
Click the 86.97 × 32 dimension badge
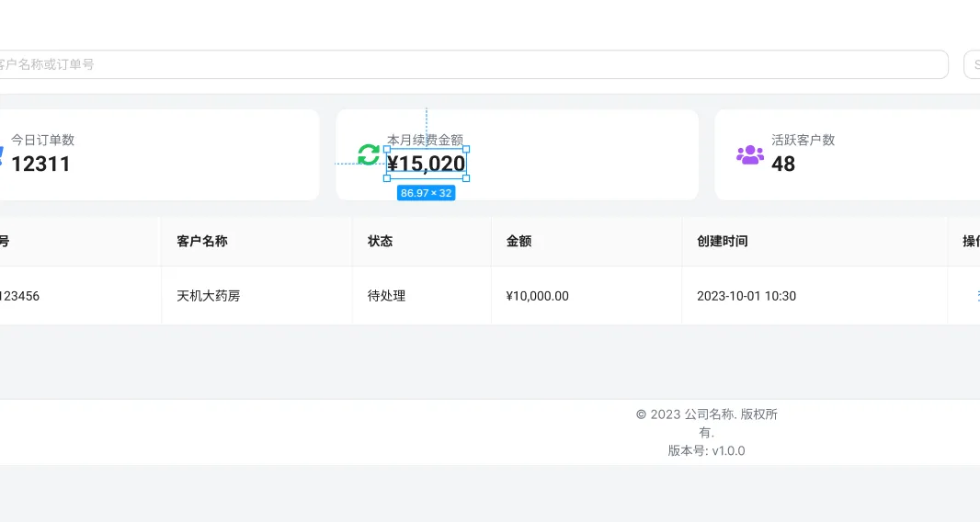[x=427, y=193]
